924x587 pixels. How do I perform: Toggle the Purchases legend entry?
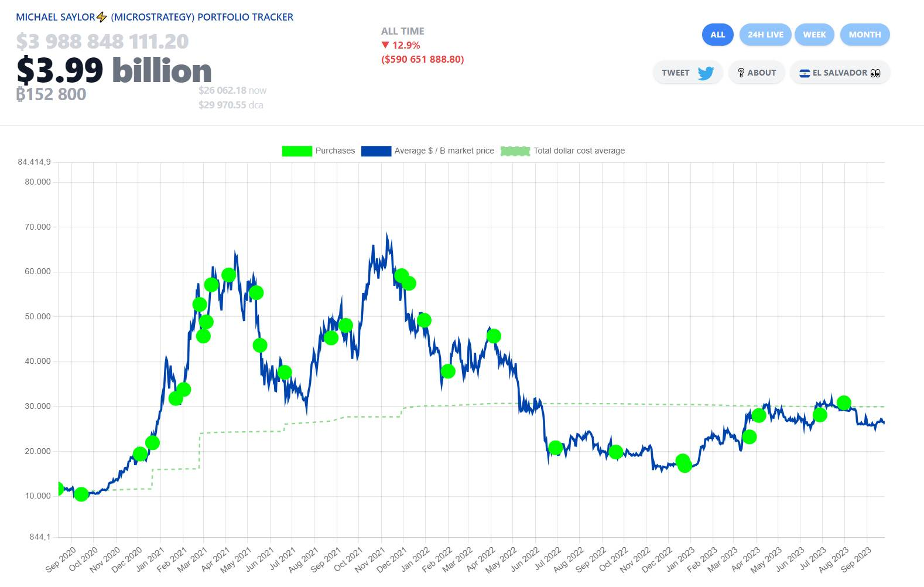point(319,151)
